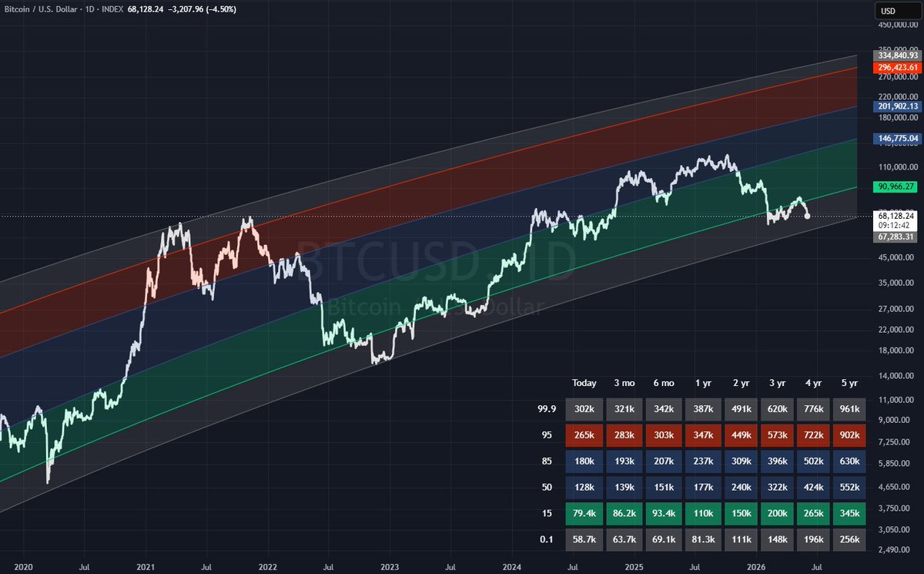Click the 79.4k green table cell
The height and width of the screenshot is (574, 924).
(x=584, y=514)
